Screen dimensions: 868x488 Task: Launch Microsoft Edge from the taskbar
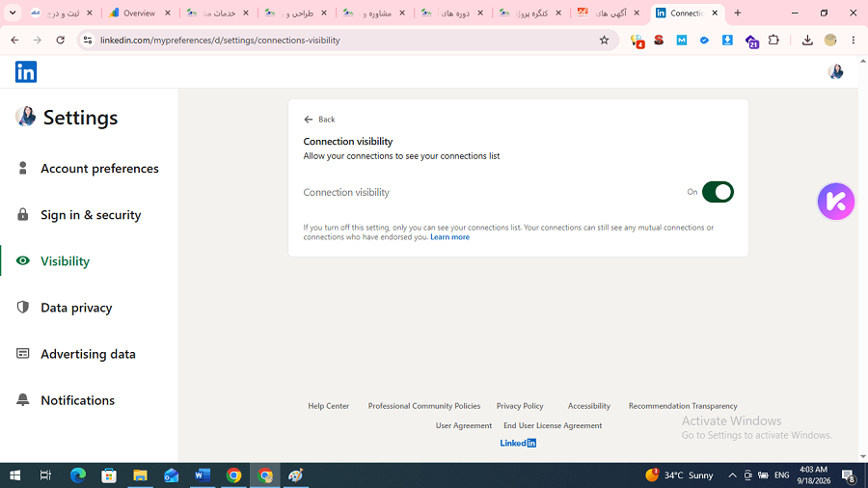click(78, 475)
